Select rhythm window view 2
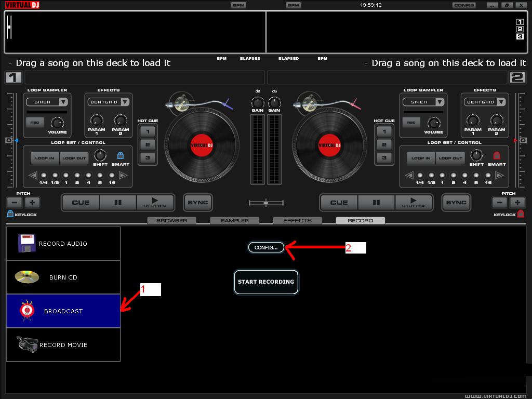 click(x=520, y=29)
